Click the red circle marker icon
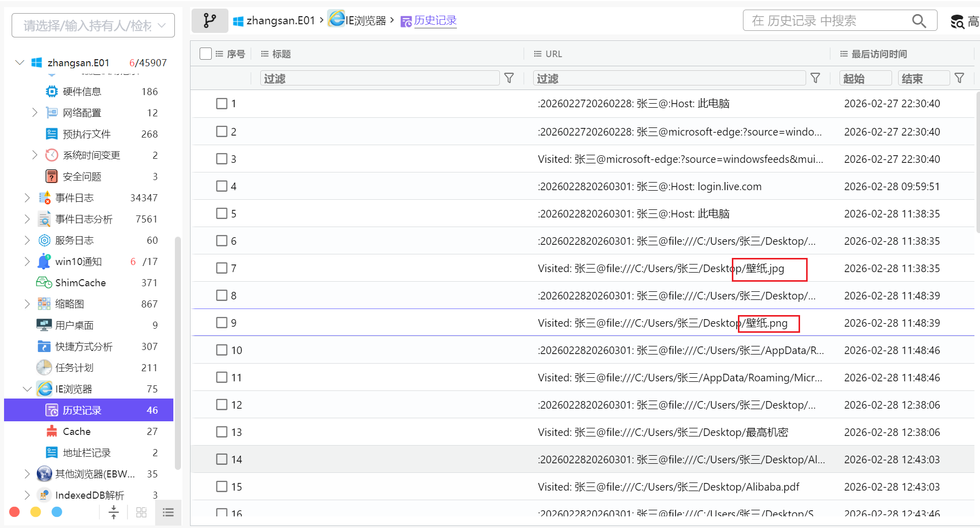The height and width of the screenshot is (528, 980). [x=15, y=512]
